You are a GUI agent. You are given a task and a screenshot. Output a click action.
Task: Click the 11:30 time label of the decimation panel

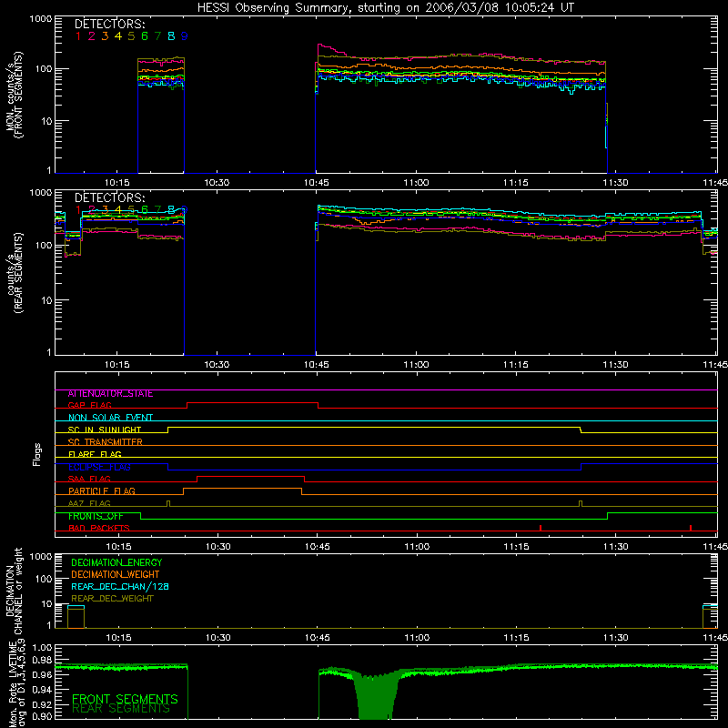coord(616,638)
